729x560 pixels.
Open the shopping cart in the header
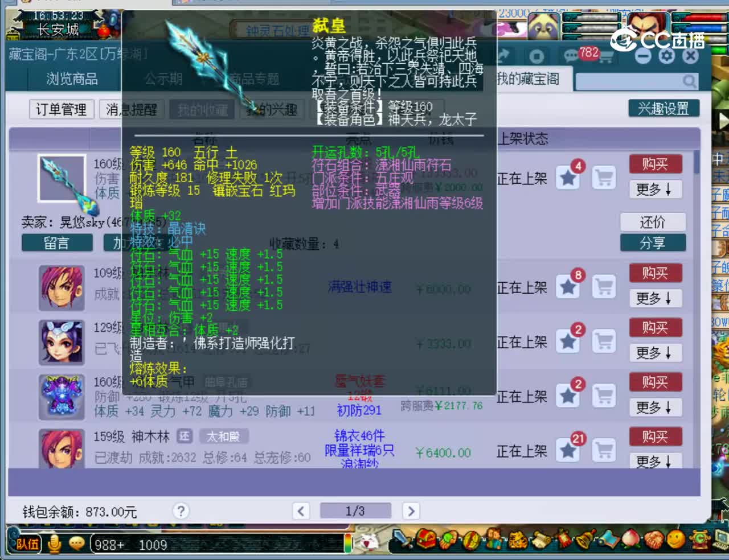coord(605,56)
